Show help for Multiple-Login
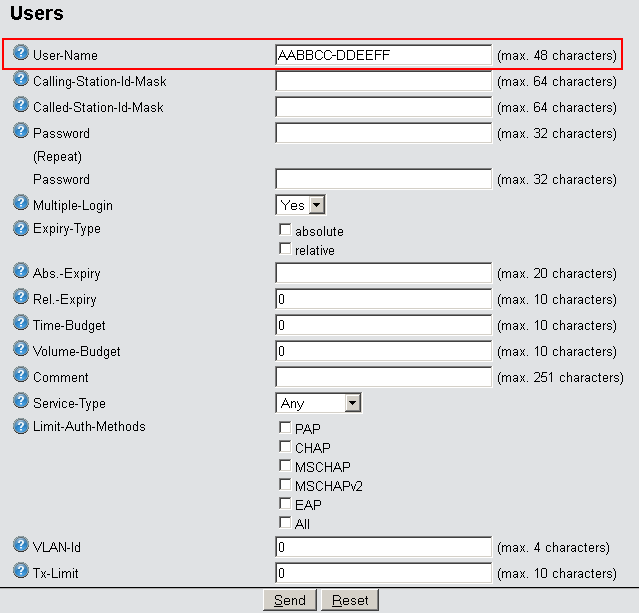The image size is (639, 613). (x=21, y=202)
